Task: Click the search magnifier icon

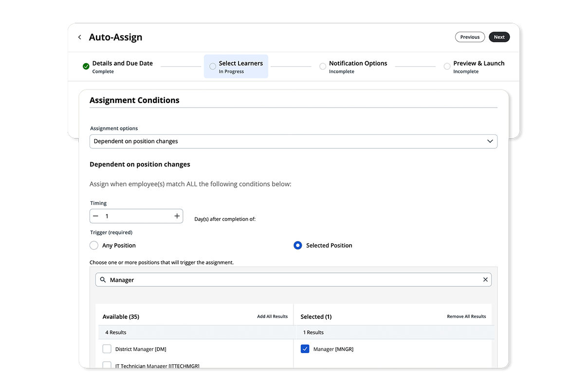Action: 103,280
